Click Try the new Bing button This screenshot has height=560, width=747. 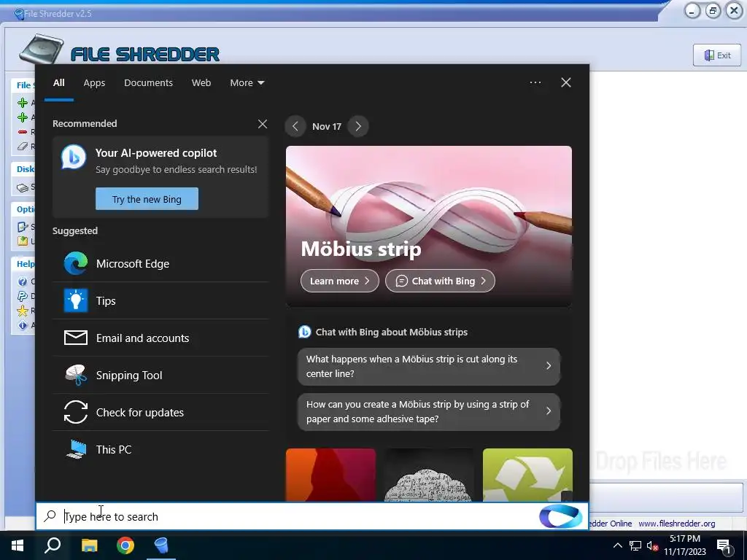coord(147,199)
